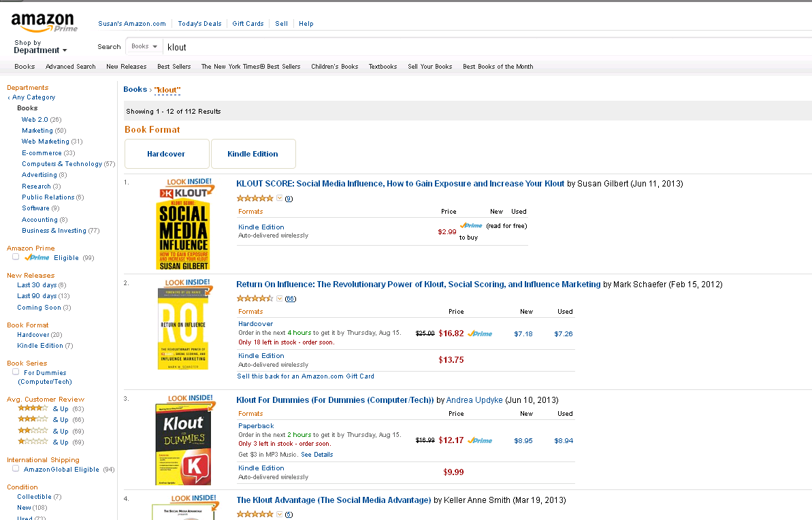The image size is (812, 520).
Task: Filter by Business & Investing department
Action: point(54,231)
